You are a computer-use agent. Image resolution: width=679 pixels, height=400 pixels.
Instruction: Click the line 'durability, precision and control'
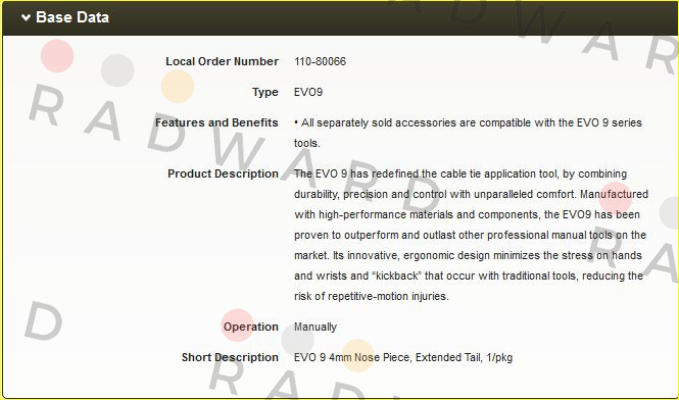click(x=471, y=194)
